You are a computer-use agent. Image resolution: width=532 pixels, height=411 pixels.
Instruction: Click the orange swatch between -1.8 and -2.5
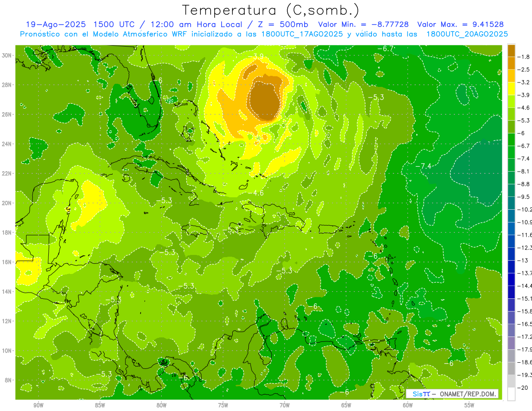click(511, 63)
